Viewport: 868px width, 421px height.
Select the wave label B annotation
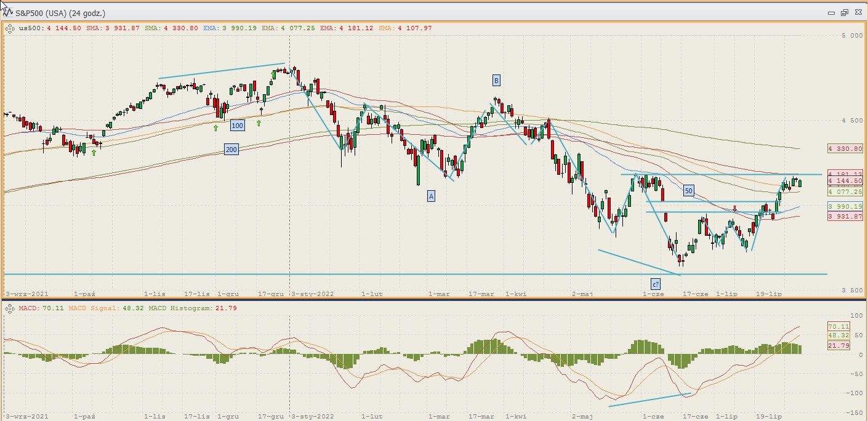(x=496, y=80)
